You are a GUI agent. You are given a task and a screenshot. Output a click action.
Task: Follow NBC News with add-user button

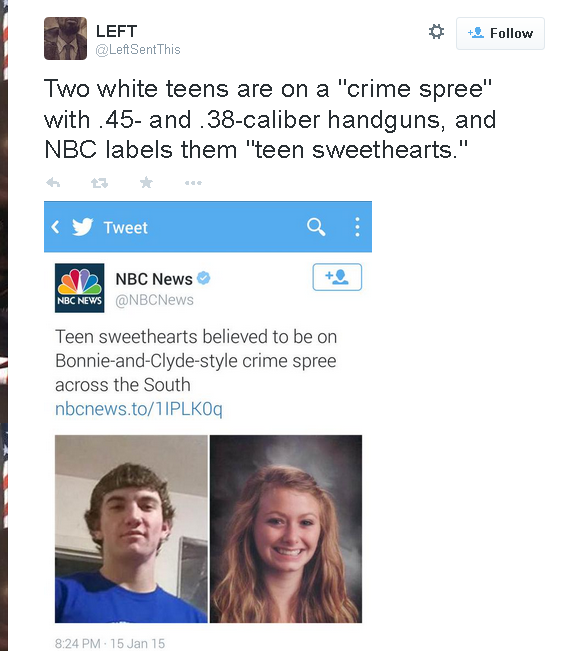point(337,277)
